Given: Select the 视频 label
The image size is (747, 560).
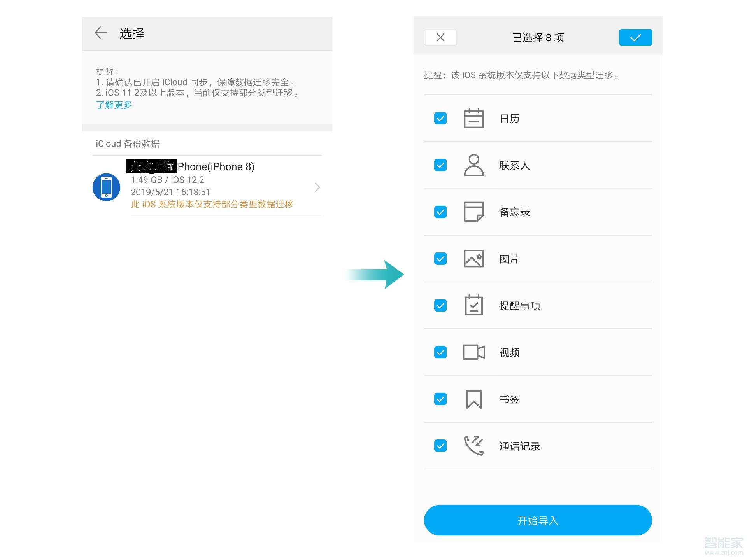Looking at the screenshot, I should (x=510, y=352).
